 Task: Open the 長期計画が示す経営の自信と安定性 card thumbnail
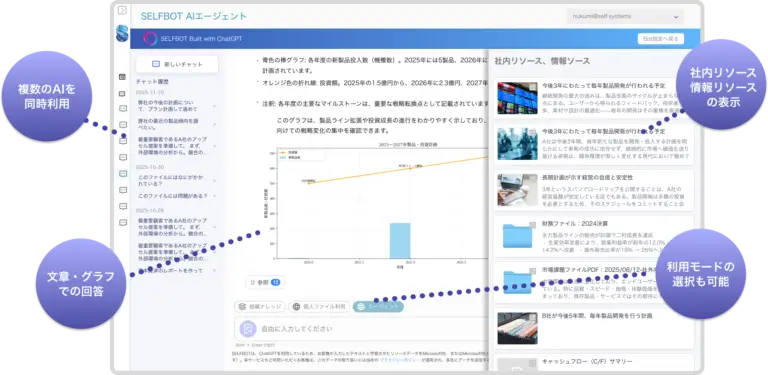click(517, 190)
